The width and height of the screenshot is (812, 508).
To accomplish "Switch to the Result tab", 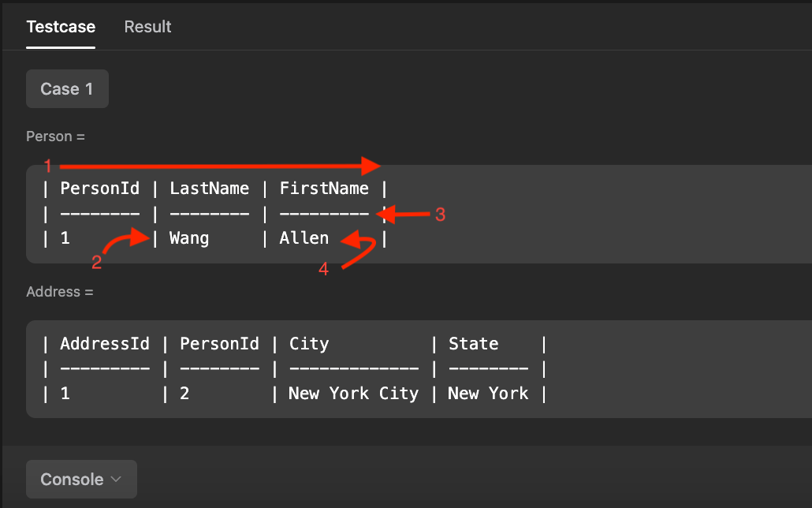I will pyautogui.click(x=147, y=26).
